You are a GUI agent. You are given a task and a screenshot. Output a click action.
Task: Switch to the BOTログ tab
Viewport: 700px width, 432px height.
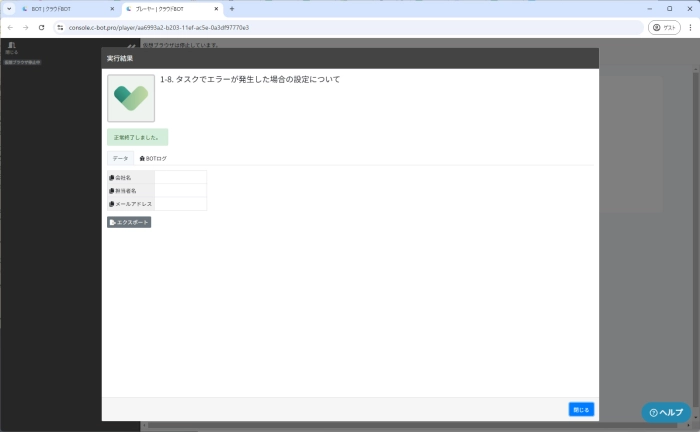click(153, 158)
